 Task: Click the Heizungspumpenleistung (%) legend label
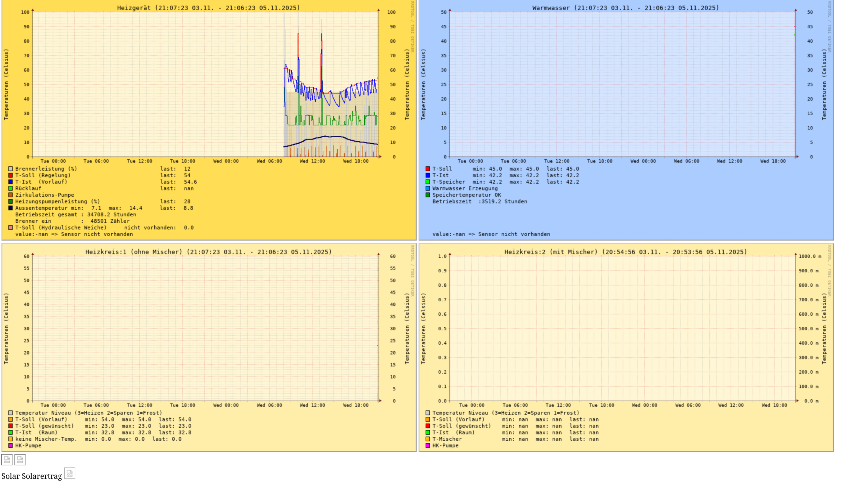click(x=57, y=201)
